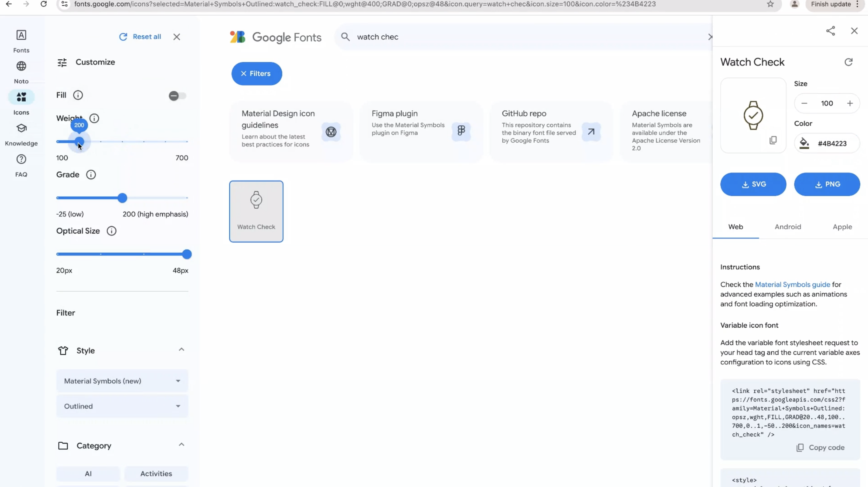
Task: Open the Material Symbols guide link
Action: pos(792,284)
